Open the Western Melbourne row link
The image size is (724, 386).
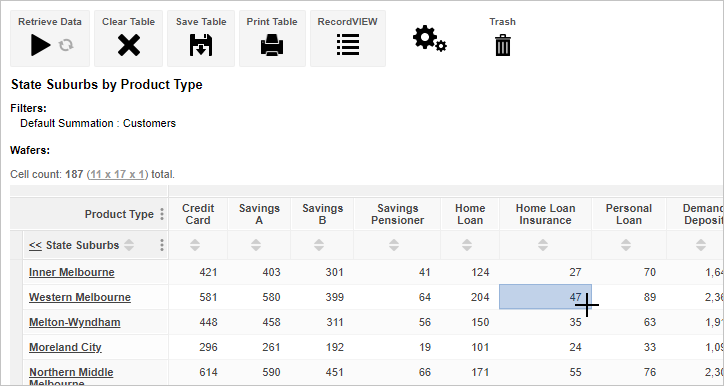point(80,297)
